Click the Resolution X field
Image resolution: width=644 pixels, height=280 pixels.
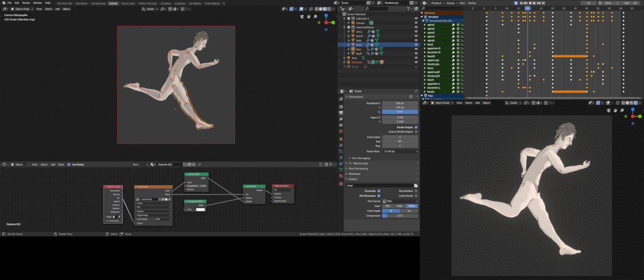(399, 102)
